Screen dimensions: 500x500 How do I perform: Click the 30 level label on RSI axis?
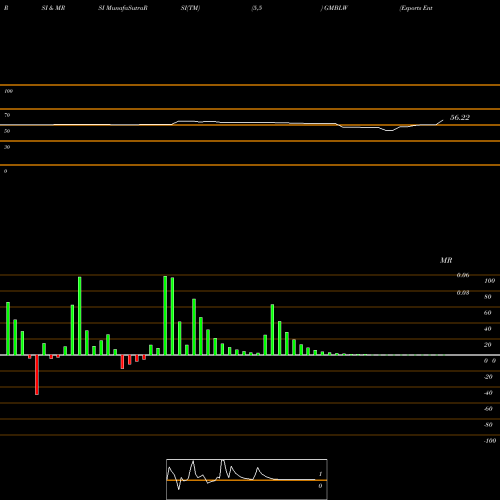[x=7, y=147]
